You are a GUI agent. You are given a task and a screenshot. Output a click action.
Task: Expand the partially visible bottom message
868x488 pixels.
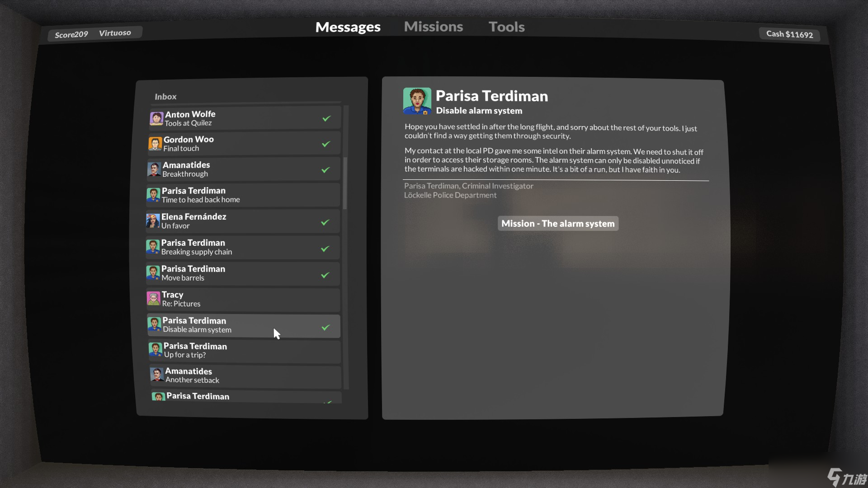click(243, 396)
